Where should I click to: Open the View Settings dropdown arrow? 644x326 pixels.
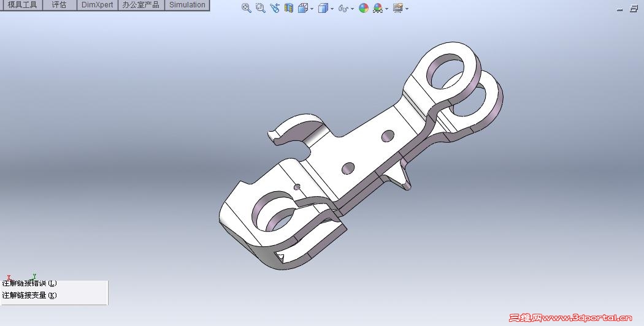407,9
